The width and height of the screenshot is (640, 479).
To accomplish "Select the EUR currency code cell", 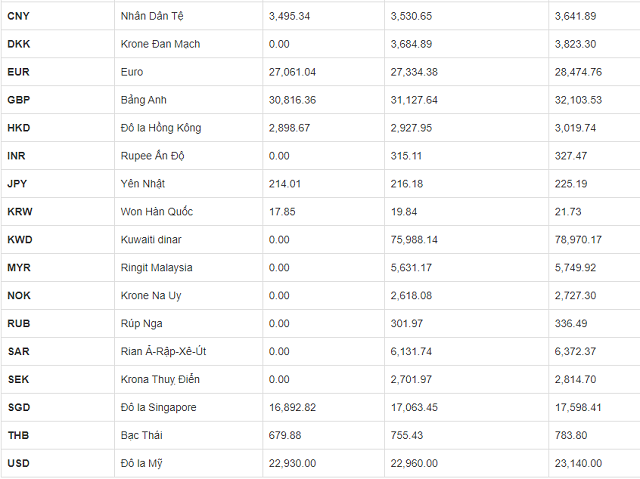I will tap(18, 72).
